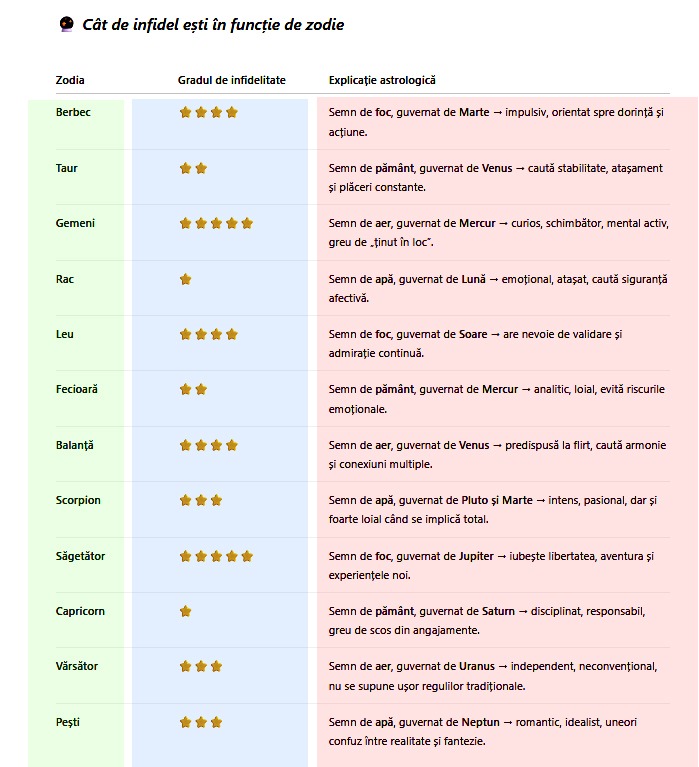Select the Berbec zodiac name cell
The width and height of the screenshot is (699, 767).
73,112
